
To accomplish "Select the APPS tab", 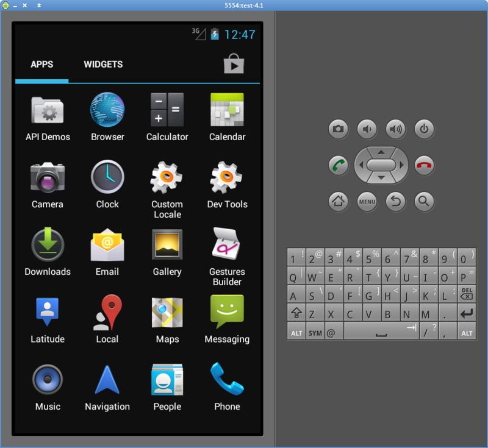I will (x=41, y=64).
